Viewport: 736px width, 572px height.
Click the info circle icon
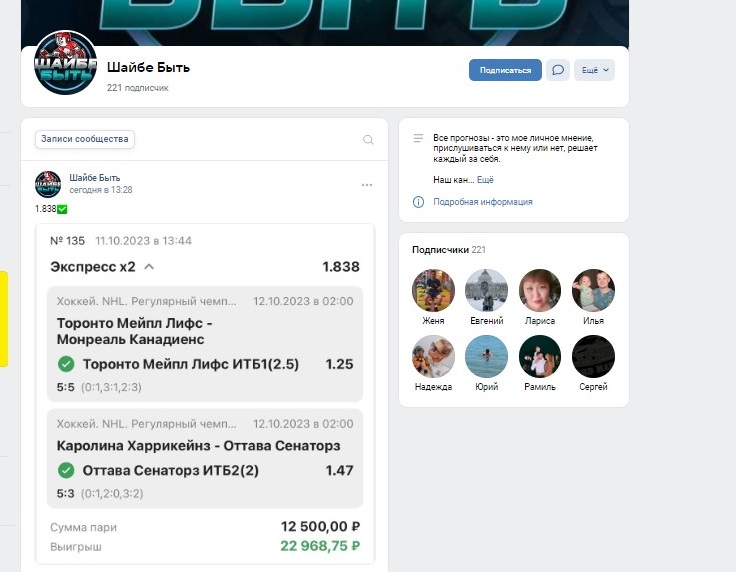coord(418,202)
